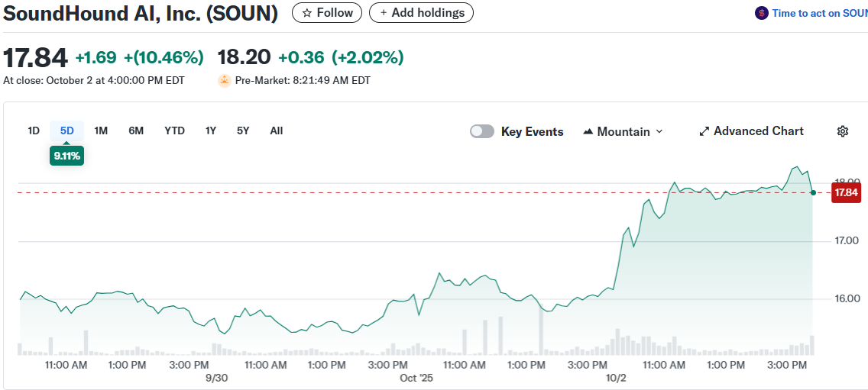Switch chart to 6M range
This screenshot has height=390, width=868.
(136, 131)
